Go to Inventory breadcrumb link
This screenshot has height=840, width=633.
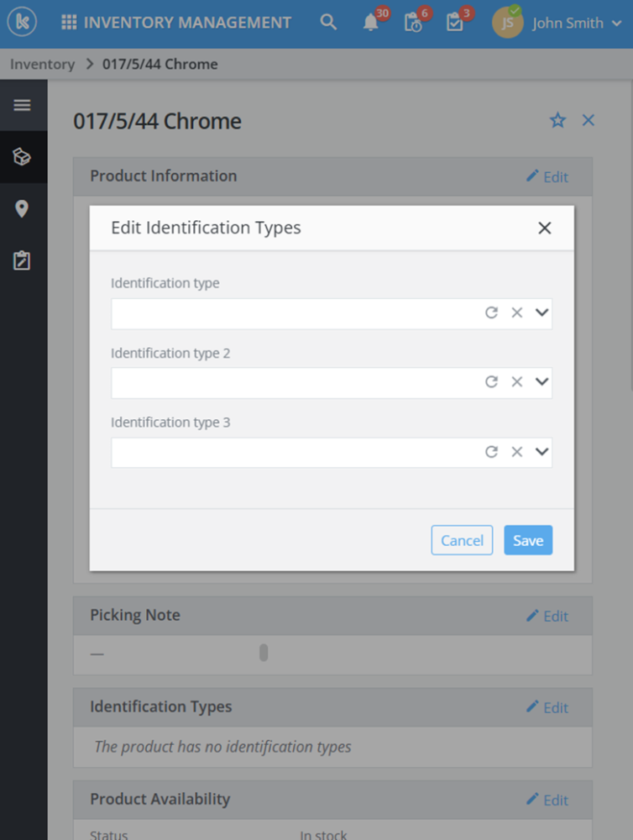(x=42, y=64)
